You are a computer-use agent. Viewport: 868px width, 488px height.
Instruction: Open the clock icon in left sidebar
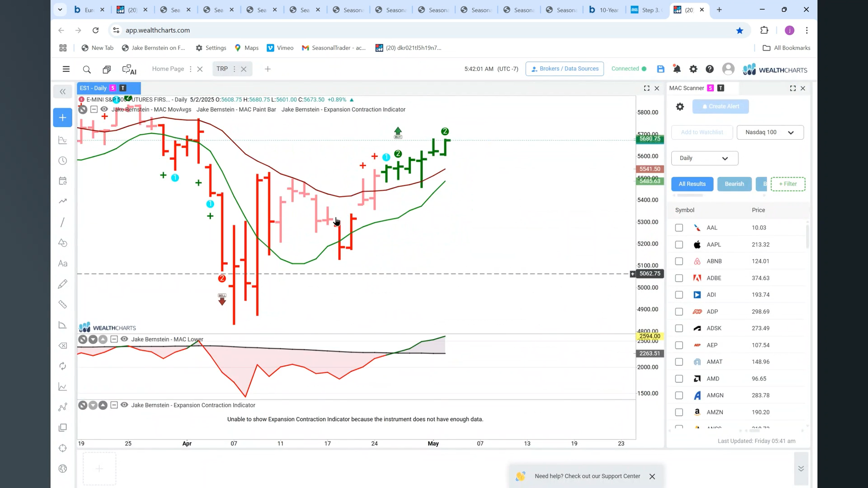(x=63, y=161)
